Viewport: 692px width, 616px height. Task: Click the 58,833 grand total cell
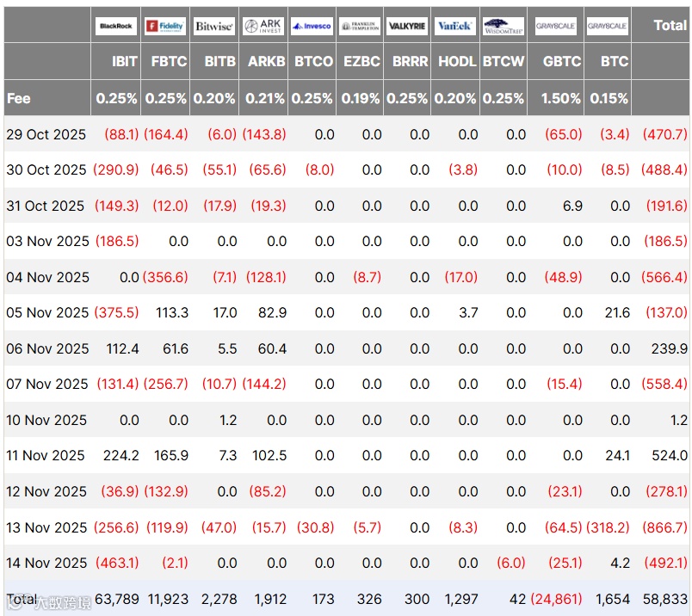665,599
